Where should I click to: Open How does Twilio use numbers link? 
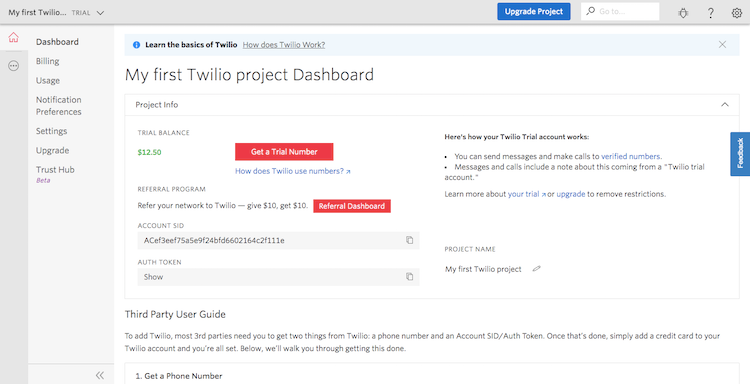click(x=293, y=171)
